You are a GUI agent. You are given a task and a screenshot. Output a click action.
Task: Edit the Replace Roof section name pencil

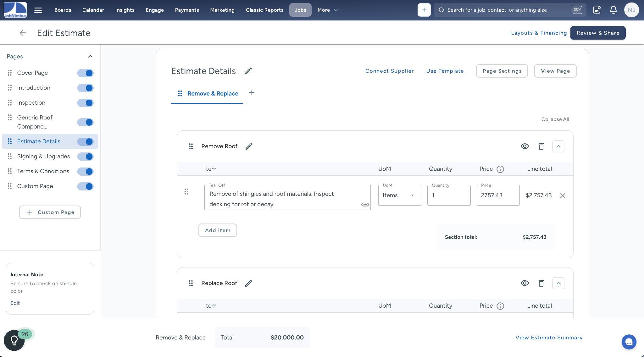pyautogui.click(x=248, y=283)
